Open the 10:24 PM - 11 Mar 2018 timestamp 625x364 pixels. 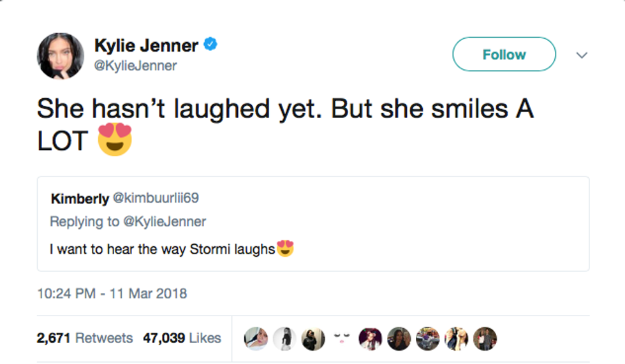pyautogui.click(x=112, y=294)
